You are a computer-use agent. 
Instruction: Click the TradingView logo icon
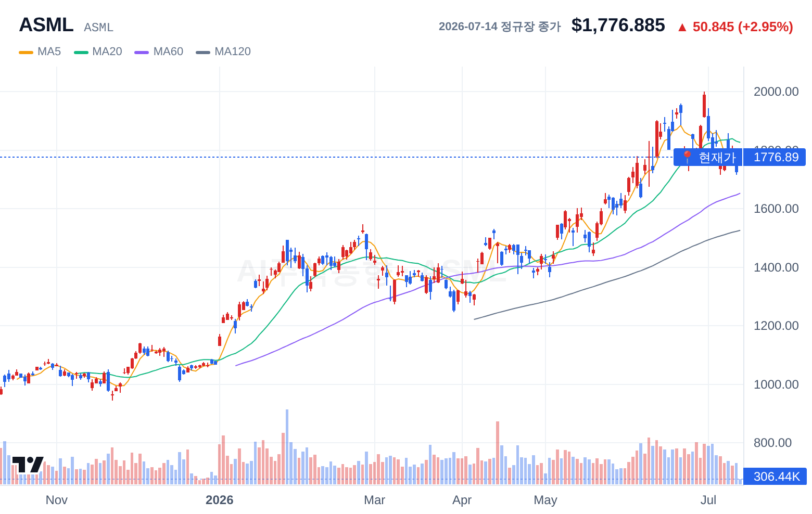point(28,465)
